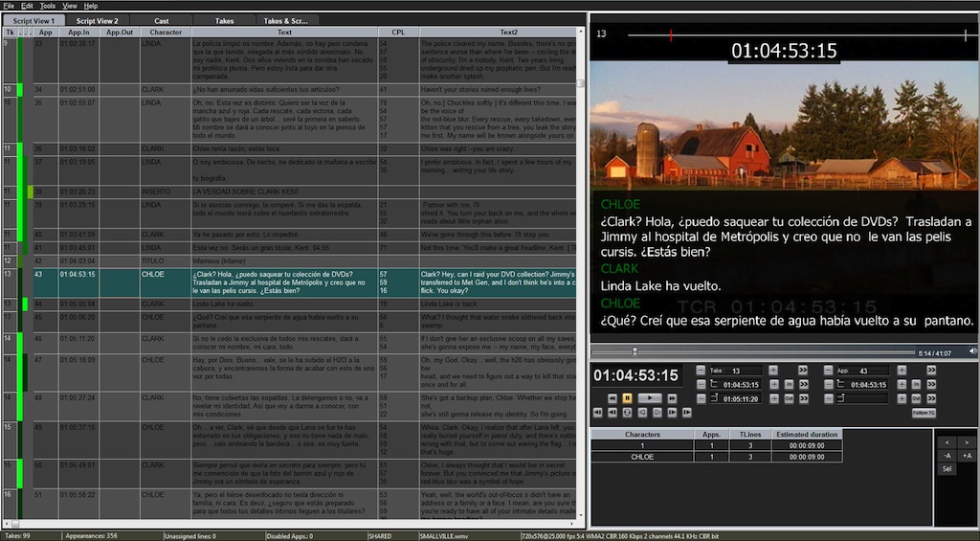
Task: Switch to the Script View 2 tab
Action: pos(97,21)
